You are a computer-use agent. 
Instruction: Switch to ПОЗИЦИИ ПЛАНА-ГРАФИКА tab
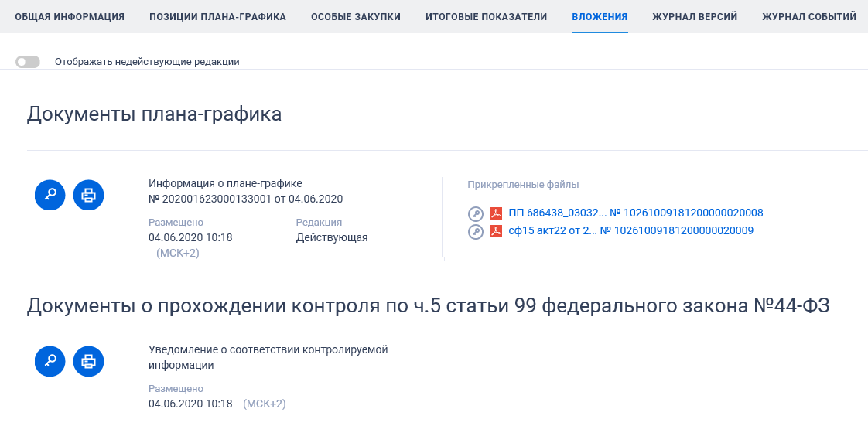217,17
